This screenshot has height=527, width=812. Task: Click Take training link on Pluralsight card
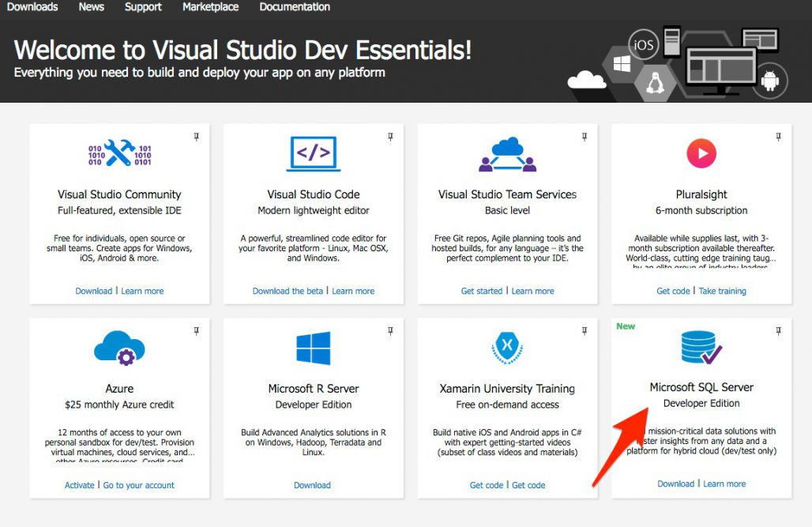pyautogui.click(x=723, y=291)
